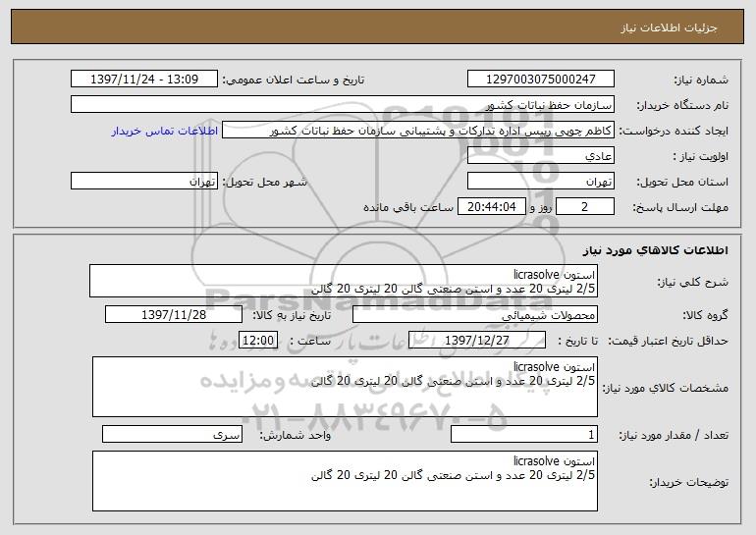The image size is (756, 535).
Task: Select the product group field محصولات شیمیائی
Action: coord(475,314)
